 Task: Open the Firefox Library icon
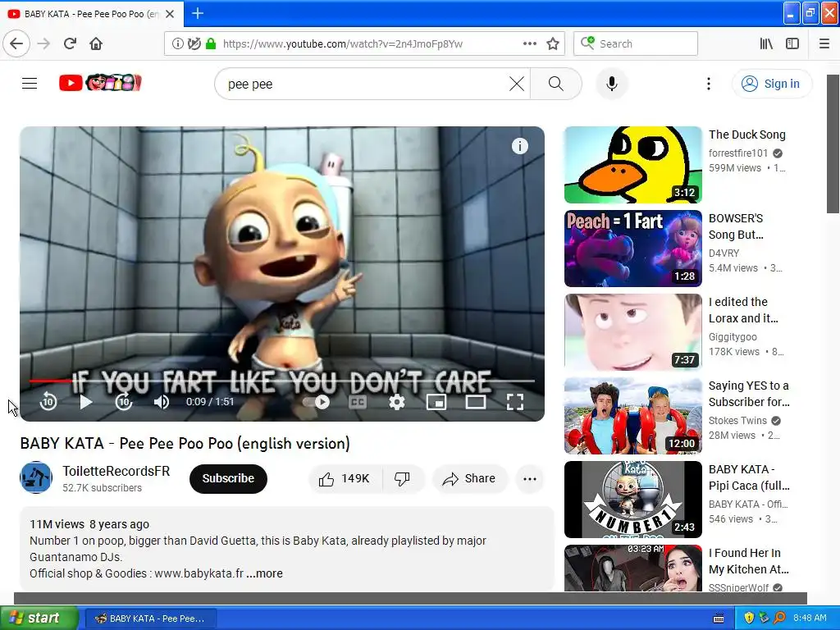pyautogui.click(x=766, y=43)
